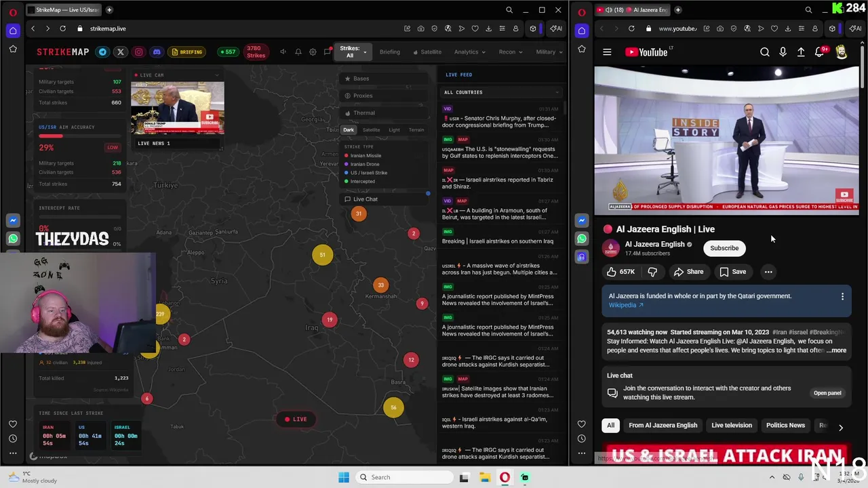Click YouTube upload arrow icon

(801, 52)
